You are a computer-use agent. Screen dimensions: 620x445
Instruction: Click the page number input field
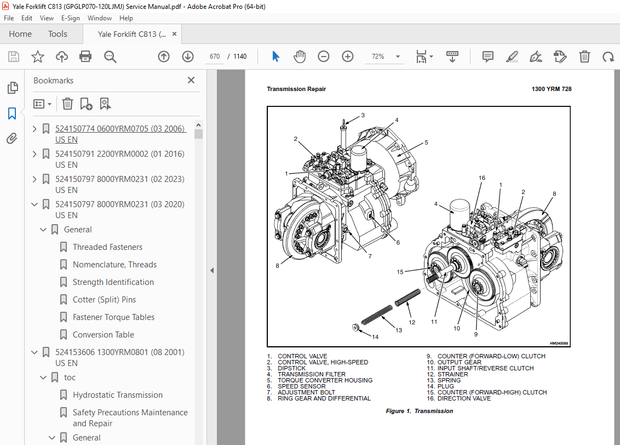215,57
